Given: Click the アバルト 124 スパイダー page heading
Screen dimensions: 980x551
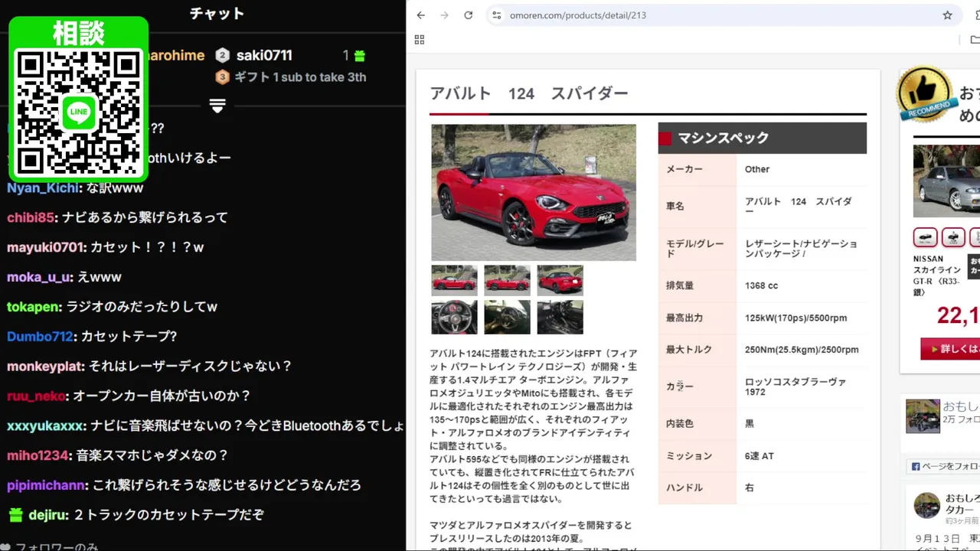Looking at the screenshot, I should click(x=528, y=93).
